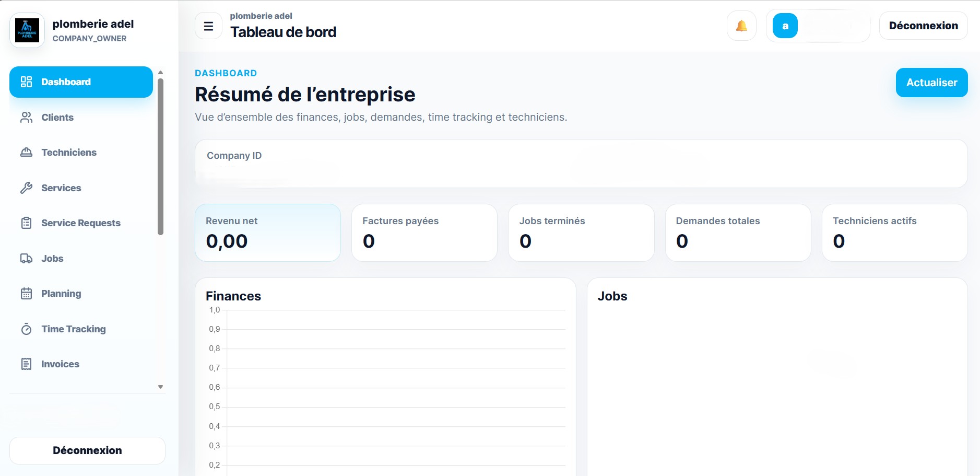Open Service Requests

(x=81, y=223)
